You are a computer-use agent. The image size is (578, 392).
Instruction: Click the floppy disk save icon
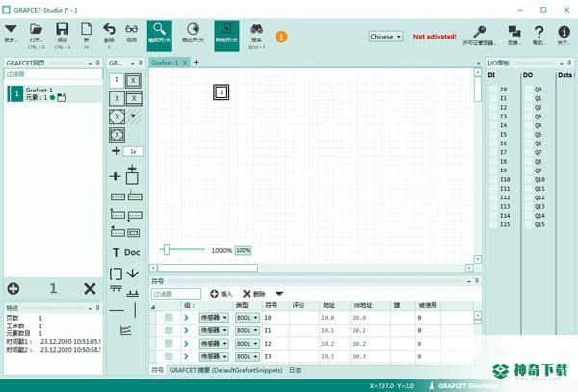point(62,29)
